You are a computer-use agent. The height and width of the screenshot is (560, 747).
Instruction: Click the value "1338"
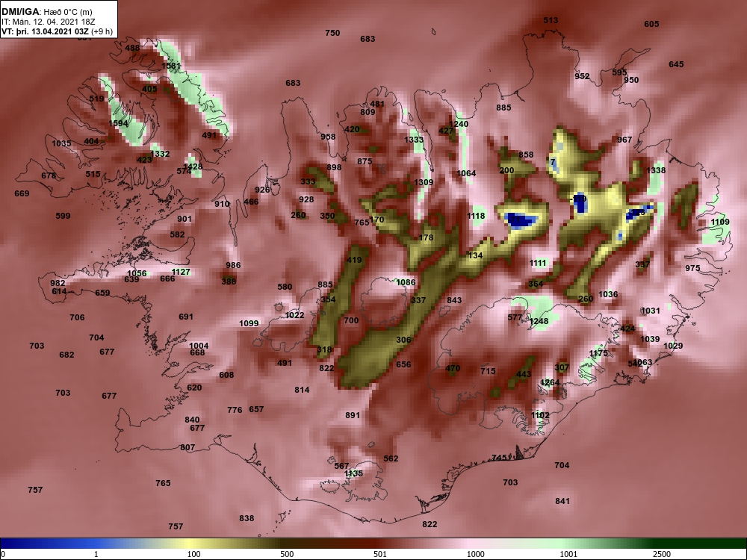coord(656,170)
